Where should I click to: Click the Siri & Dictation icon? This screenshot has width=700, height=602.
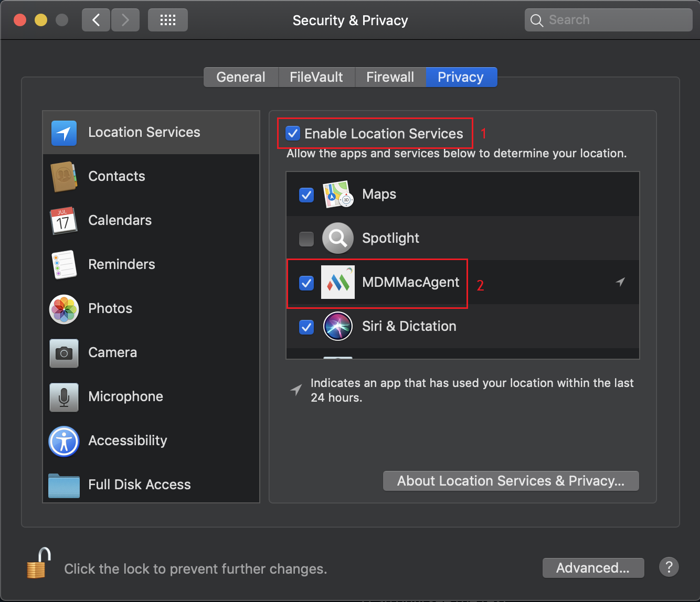(337, 326)
